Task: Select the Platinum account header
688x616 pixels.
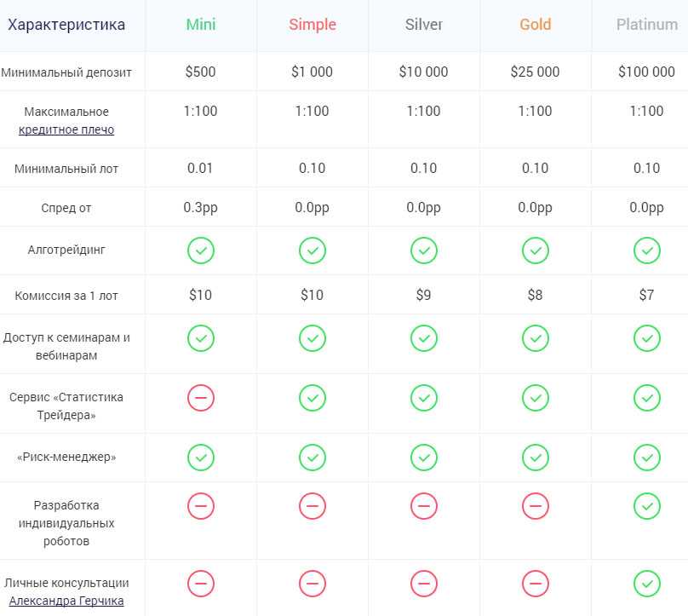Action: coord(647,25)
